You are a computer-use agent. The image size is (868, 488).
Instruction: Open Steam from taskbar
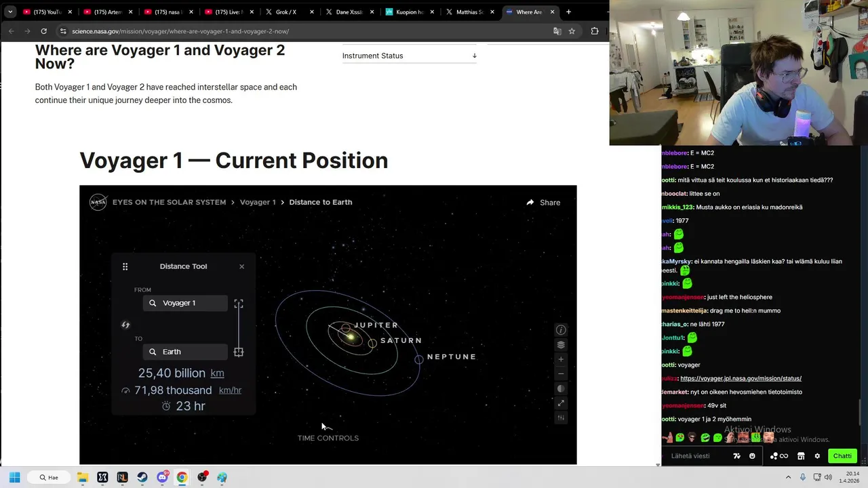(x=142, y=478)
